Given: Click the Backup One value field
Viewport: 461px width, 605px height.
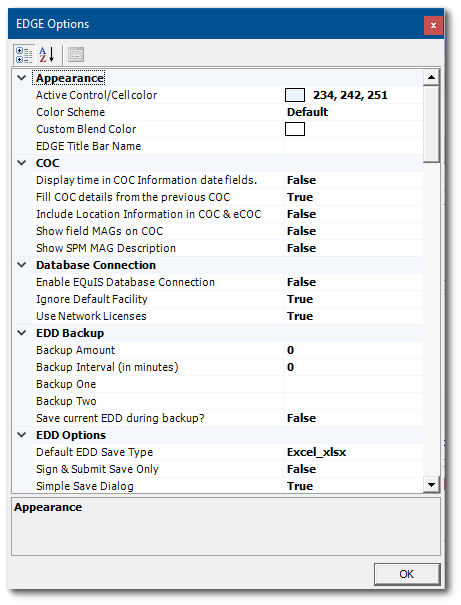Looking at the screenshot, I should coord(353,384).
